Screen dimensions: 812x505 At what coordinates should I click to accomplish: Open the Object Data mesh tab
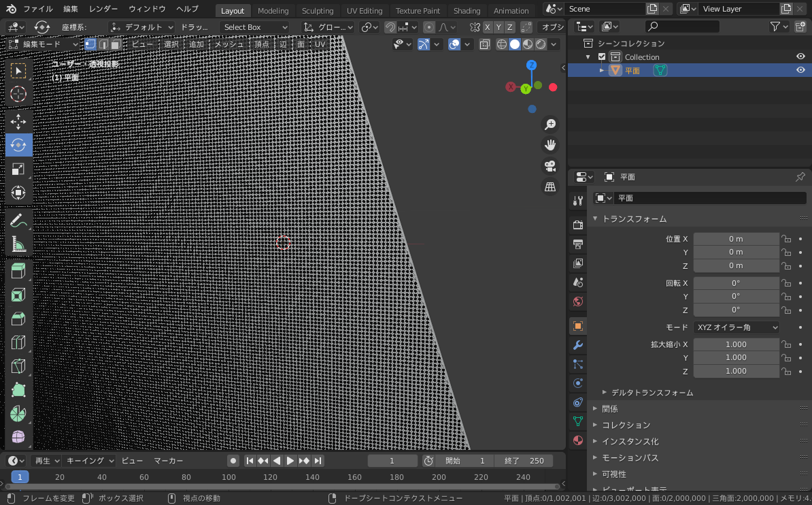[x=578, y=421]
